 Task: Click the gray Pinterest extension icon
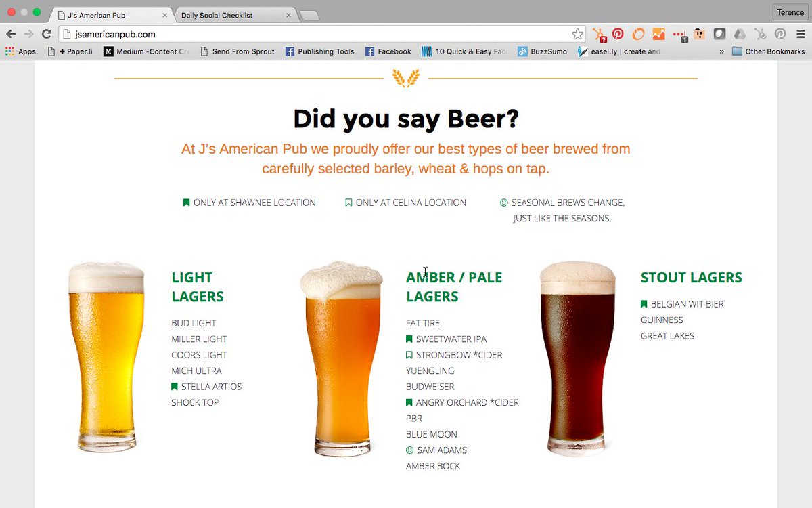[x=780, y=33]
